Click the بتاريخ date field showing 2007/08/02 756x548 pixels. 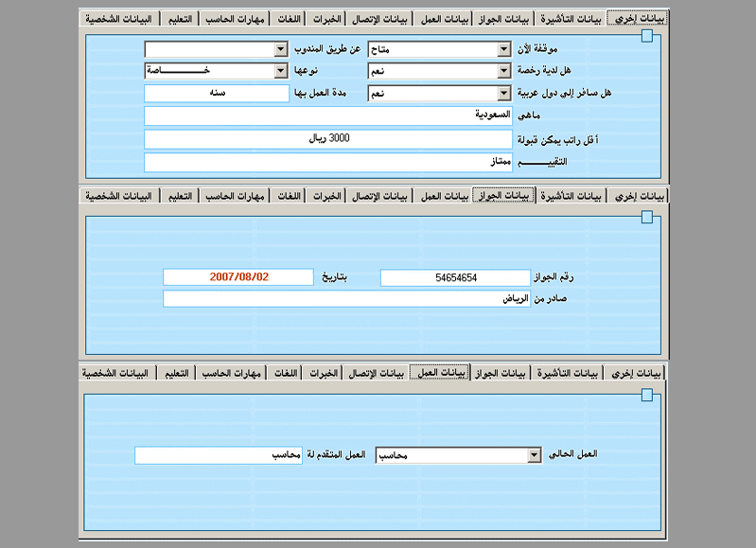tap(238, 277)
